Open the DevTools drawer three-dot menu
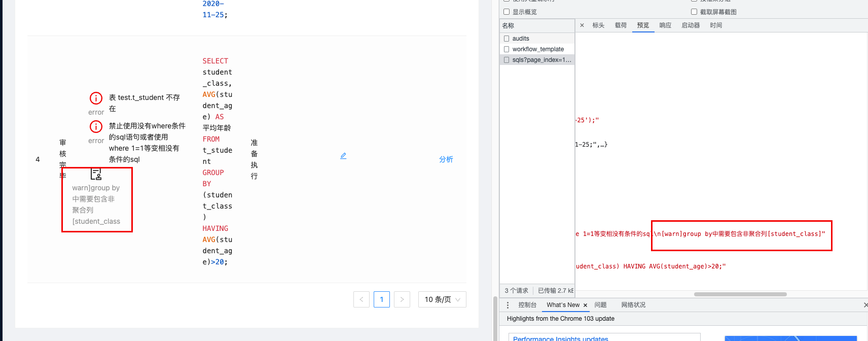 click(508, 305)
